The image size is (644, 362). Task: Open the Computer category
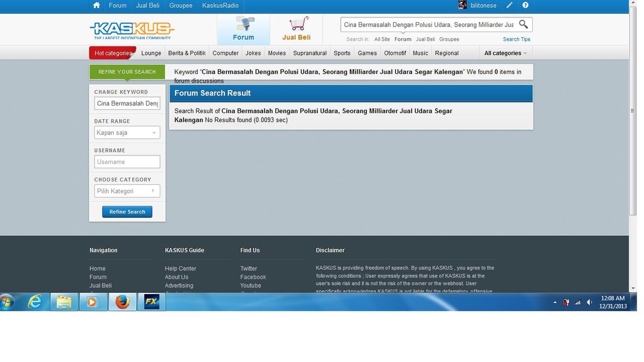(225, 53)
